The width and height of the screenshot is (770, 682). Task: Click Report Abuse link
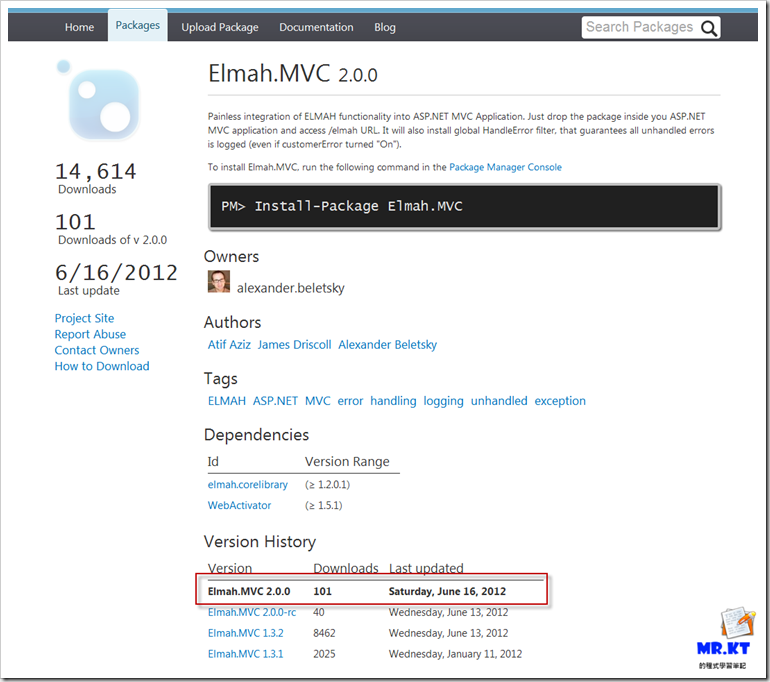pyautogui.click(x=90, y=334)
